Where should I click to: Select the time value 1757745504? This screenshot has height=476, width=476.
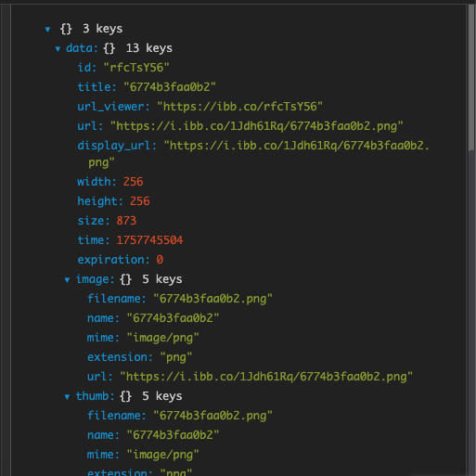click(149, 240)
